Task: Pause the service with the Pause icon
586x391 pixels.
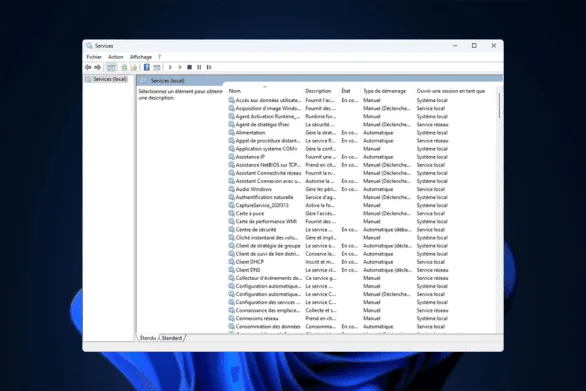Action: [x=199, y=67]
